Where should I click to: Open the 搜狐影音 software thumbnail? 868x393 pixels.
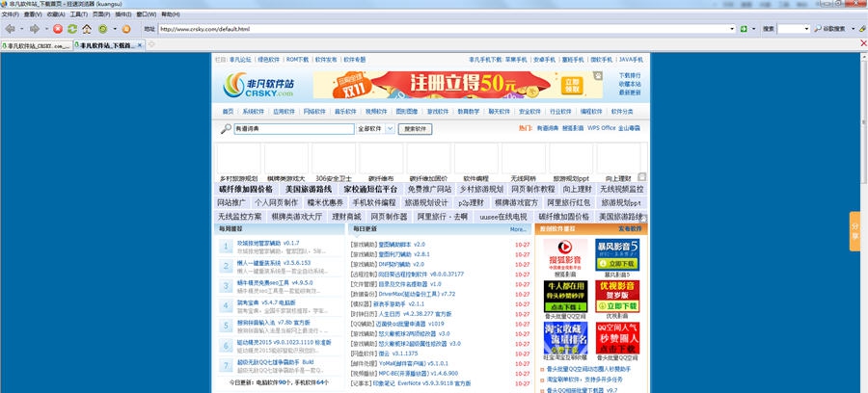pos(565,255)
